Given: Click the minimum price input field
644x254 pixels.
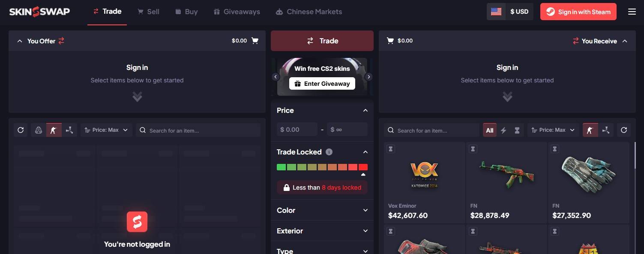Looking at the screenshot, I should click(x=297, y=130).
